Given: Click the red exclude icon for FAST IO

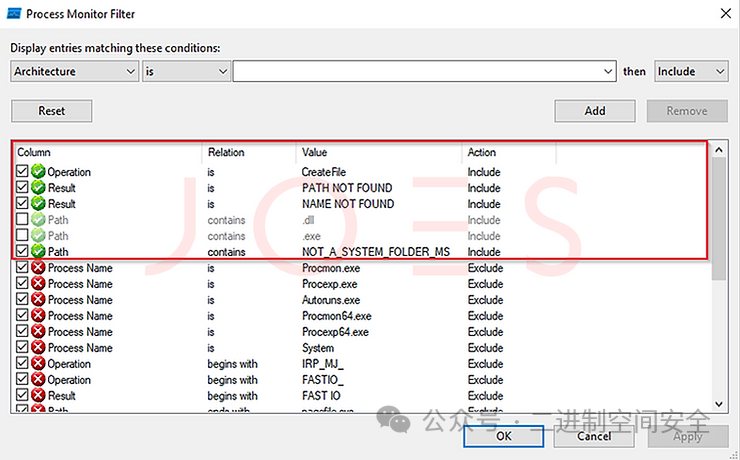Looking at the screenshot, I should pyautogui.click(x=38, y=396).
